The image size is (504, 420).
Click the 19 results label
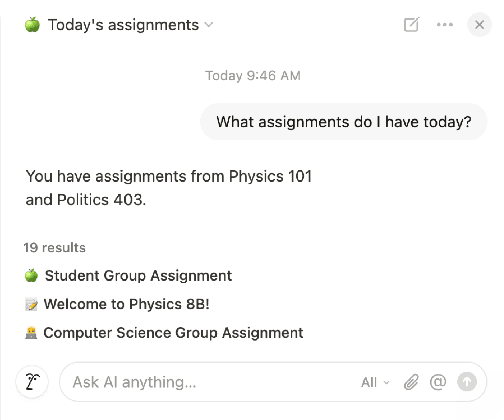pos(54,248)
